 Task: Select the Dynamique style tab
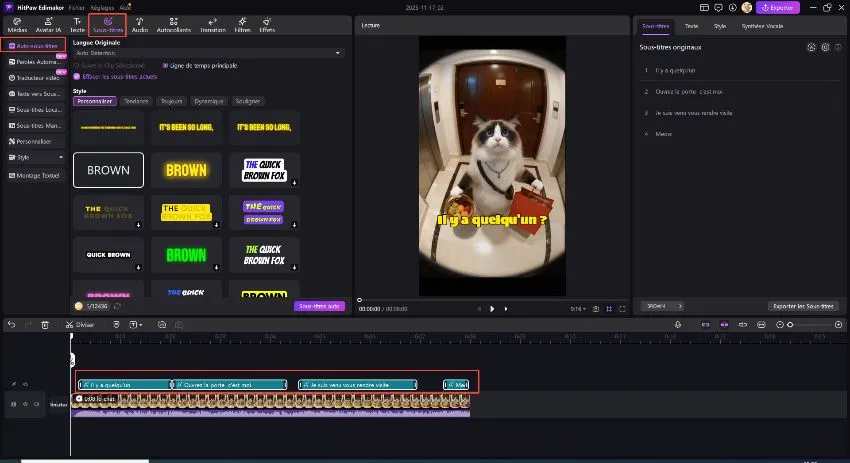click(x=210, y=101)
